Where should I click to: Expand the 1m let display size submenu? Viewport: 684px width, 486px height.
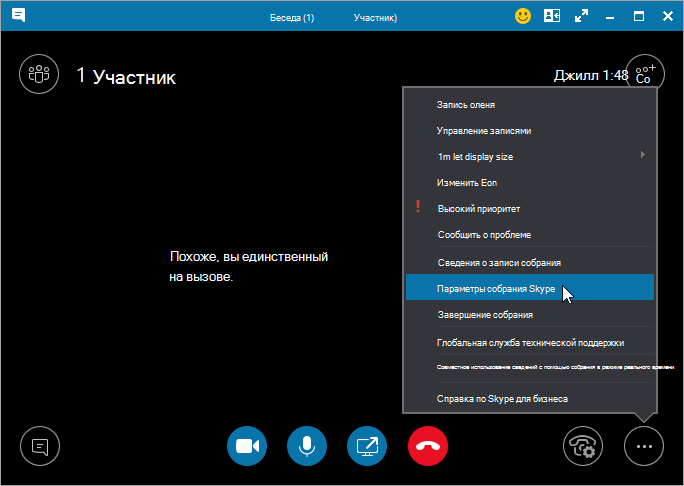click(x=530, y=157)
